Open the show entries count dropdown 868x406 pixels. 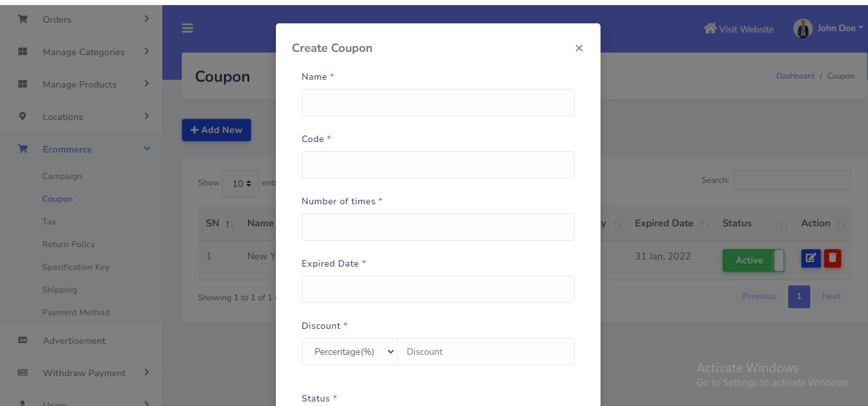click(241, 184)
